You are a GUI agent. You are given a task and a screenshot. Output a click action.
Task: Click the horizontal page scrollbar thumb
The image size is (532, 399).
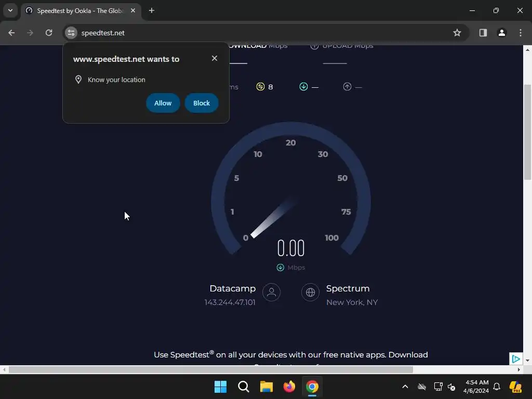coord(211,369)
